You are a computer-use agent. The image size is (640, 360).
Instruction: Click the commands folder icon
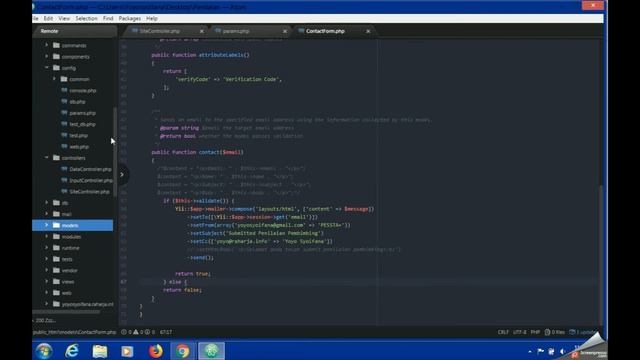coord(56,45)
